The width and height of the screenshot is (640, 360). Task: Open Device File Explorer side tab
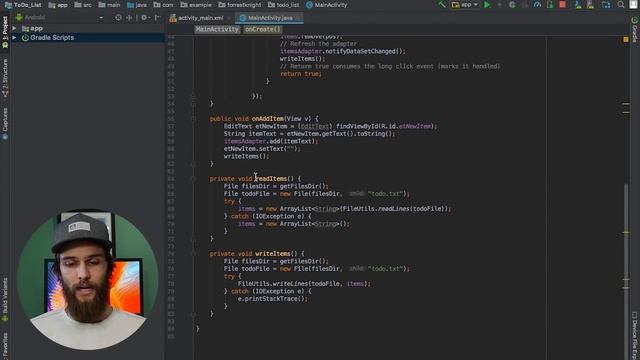(x=635, y=336)
